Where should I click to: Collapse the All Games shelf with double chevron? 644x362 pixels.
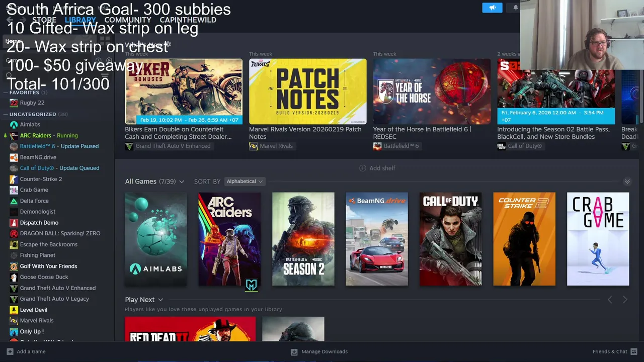click(x=627, y=182)
